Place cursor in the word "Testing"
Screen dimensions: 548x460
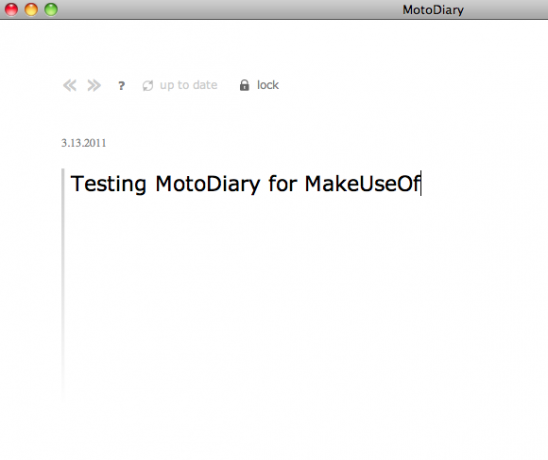(x=108, y=184)
